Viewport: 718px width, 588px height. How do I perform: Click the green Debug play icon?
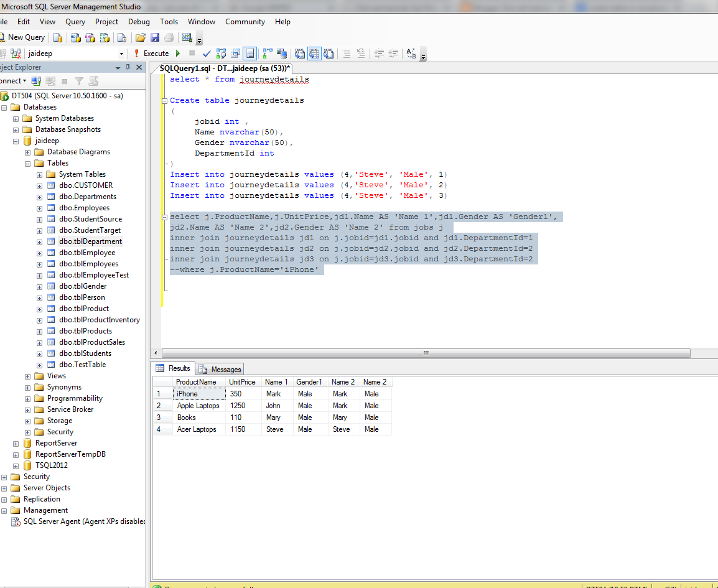(x=178, y=54)
